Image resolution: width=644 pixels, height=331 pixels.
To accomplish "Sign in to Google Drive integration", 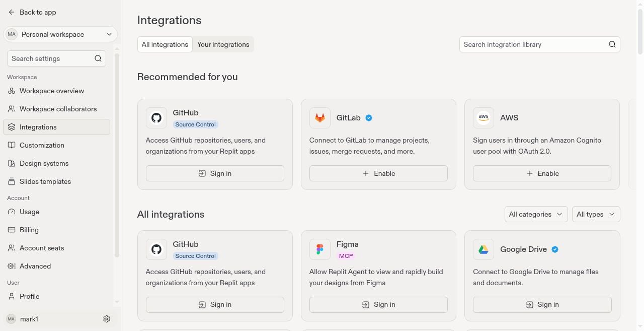I will pyautogui.click(x=542, y=304).
